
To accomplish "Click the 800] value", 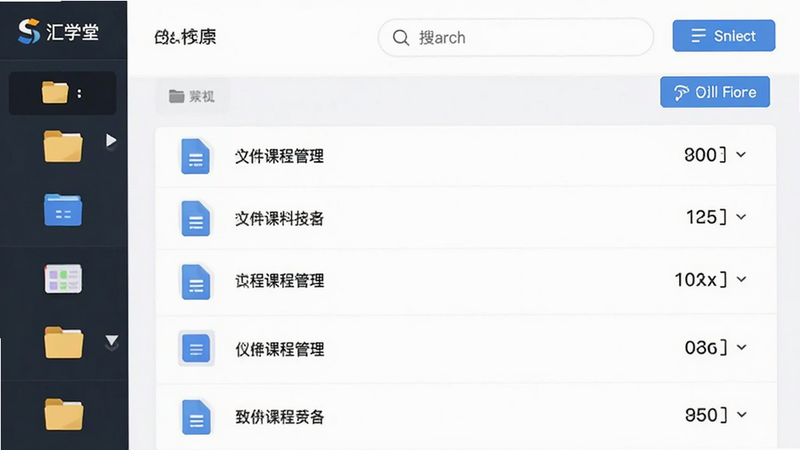I will click(705, 155).
